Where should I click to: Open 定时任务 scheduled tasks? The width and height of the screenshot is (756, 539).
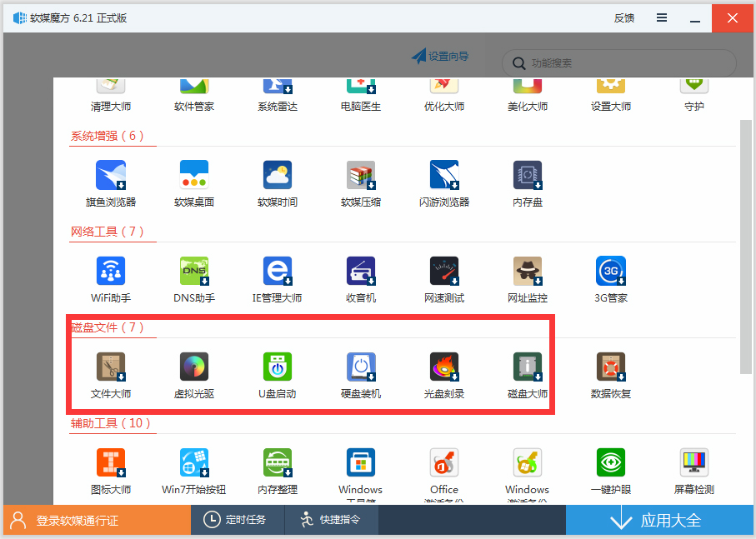(x=238, y=520)
